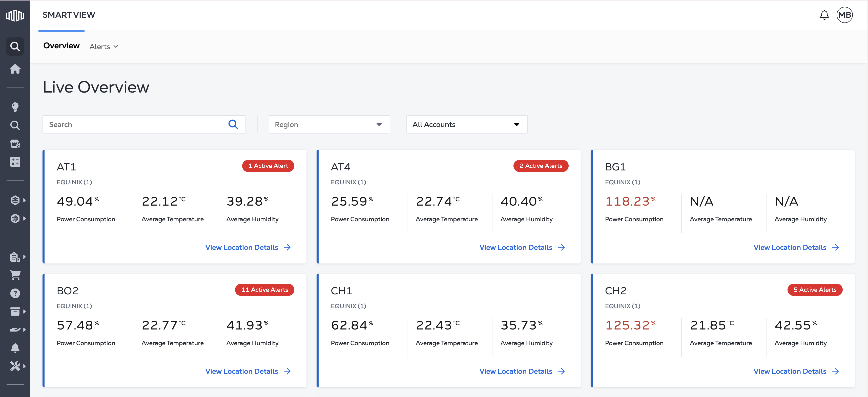Open the lightbulb insights icon

point(15,107)
